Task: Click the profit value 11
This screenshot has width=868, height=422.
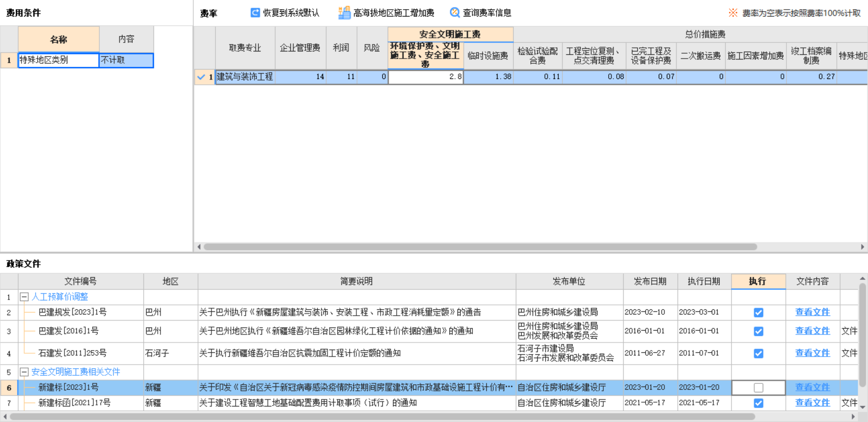Action: pos(341,77)
